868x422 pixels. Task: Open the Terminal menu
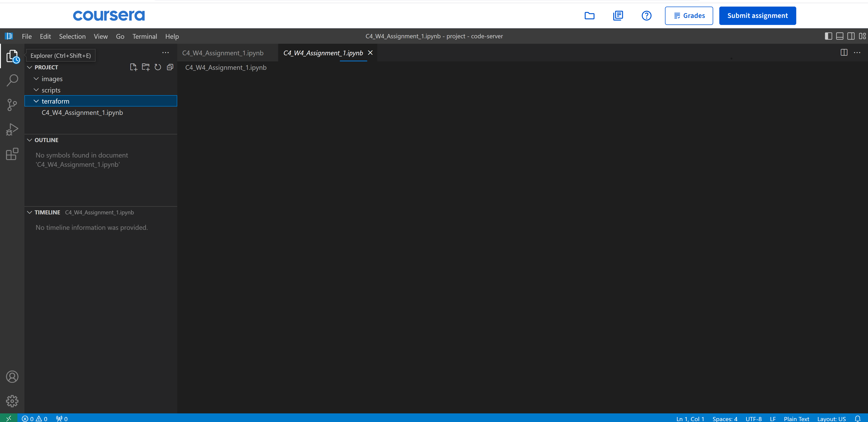145,36
